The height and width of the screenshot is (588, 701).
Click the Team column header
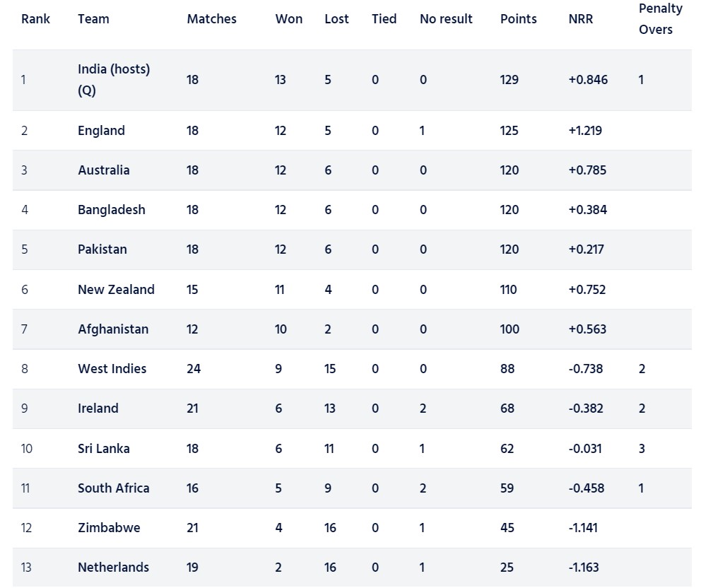93,19
